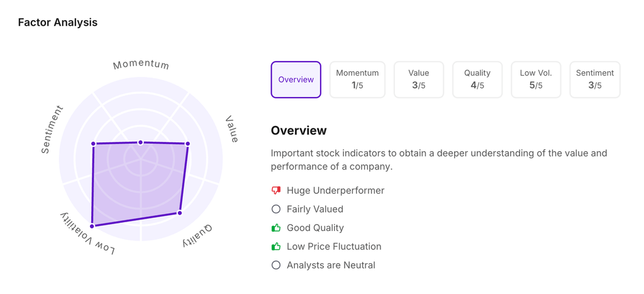The height and width of the screenshot is (294, 644).
Task: Click the neutral circle icon beside Fairly Valued
Action: [275, 209]
